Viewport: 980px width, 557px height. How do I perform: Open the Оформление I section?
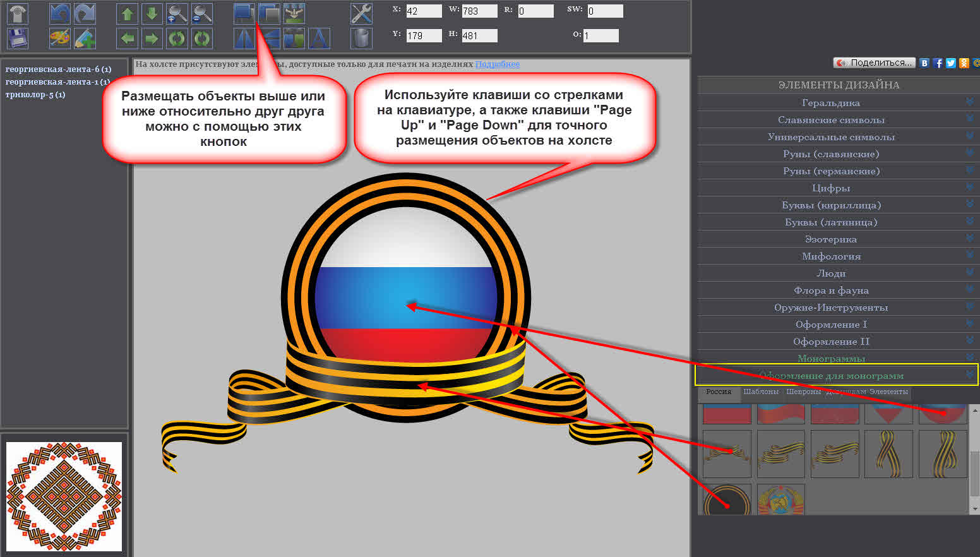(x=839, y=324)
